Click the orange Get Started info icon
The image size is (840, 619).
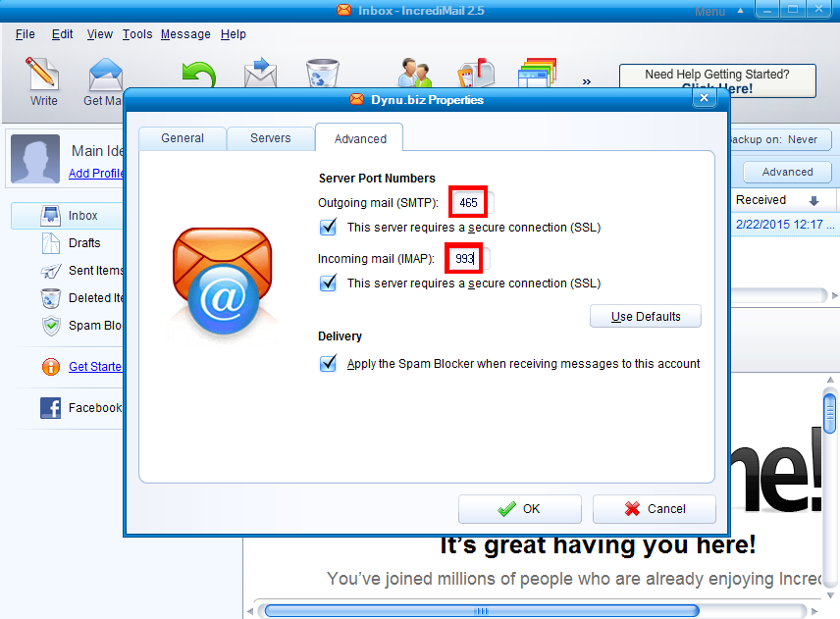(51, 367)
